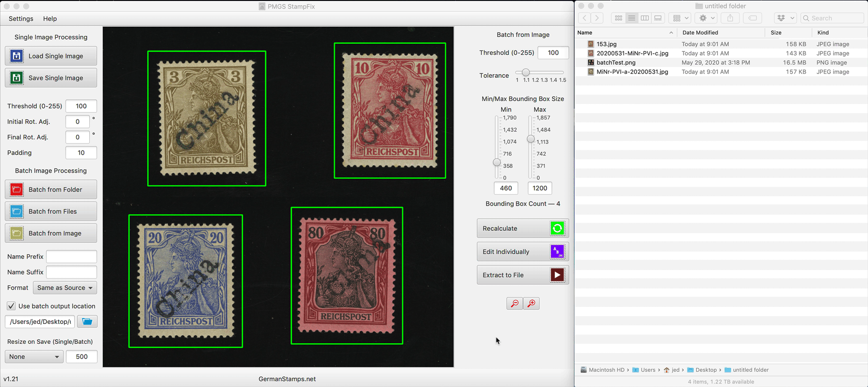Screen dimensions: 868x387
Task: Click the zoom out magnifier button
Action: 514,304
